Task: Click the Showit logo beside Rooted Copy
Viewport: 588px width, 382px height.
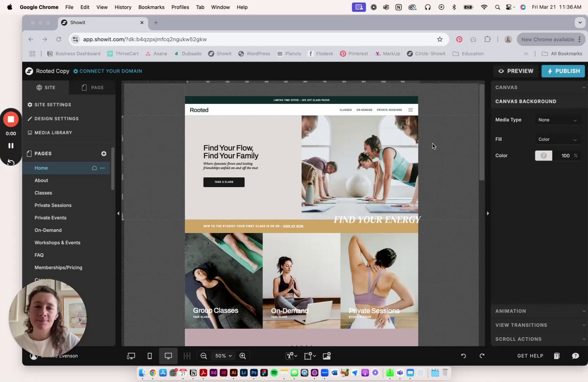Action: point(29,71)
